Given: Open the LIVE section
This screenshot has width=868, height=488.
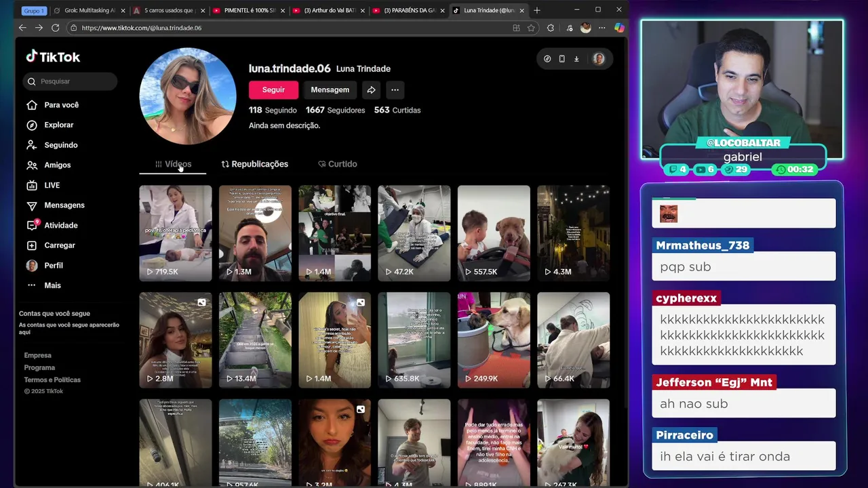Looking at the screenshot, I should [x=43, y=185].
